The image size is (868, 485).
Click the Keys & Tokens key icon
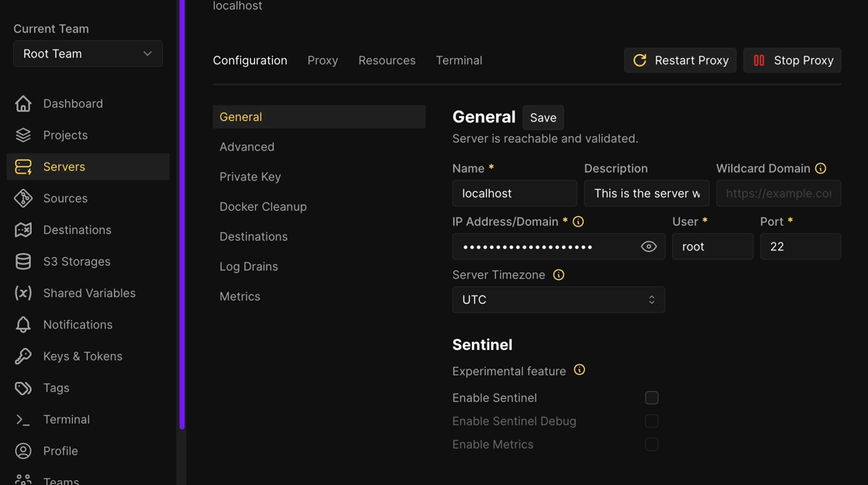point(23,356)
